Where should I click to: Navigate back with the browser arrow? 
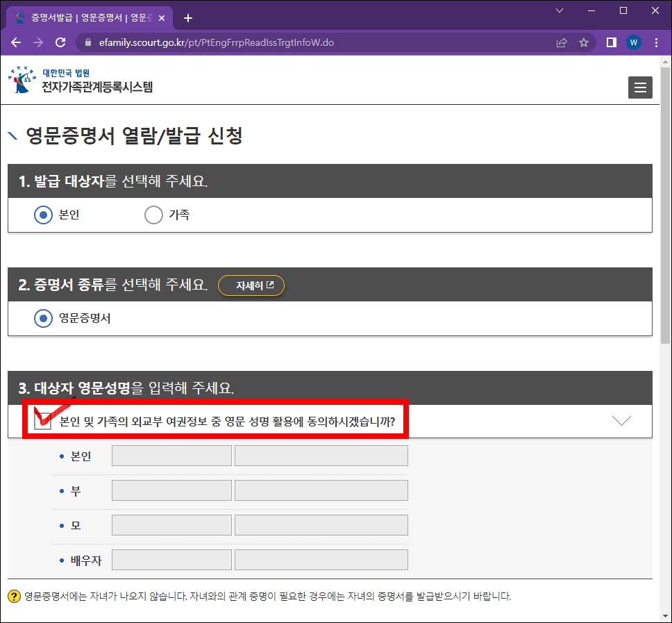(16, 42)
